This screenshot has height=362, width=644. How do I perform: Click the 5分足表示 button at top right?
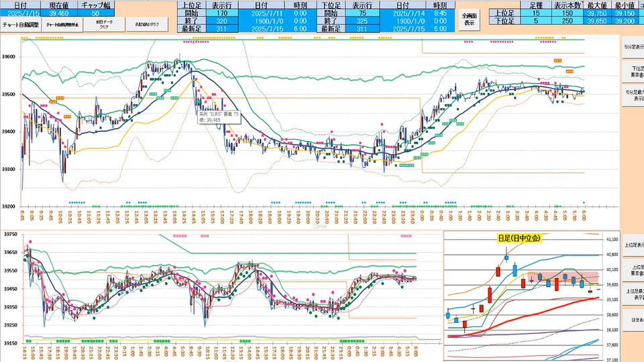click(x=633, y=47)
